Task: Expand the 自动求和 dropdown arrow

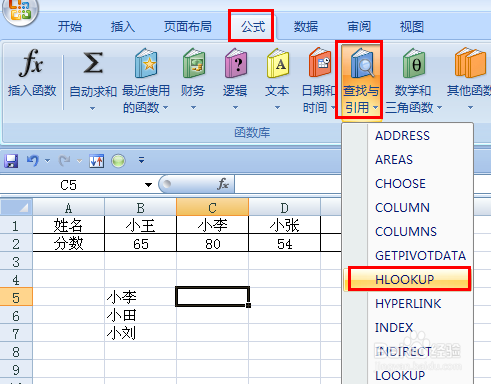Action: click(x=92, y=108)
